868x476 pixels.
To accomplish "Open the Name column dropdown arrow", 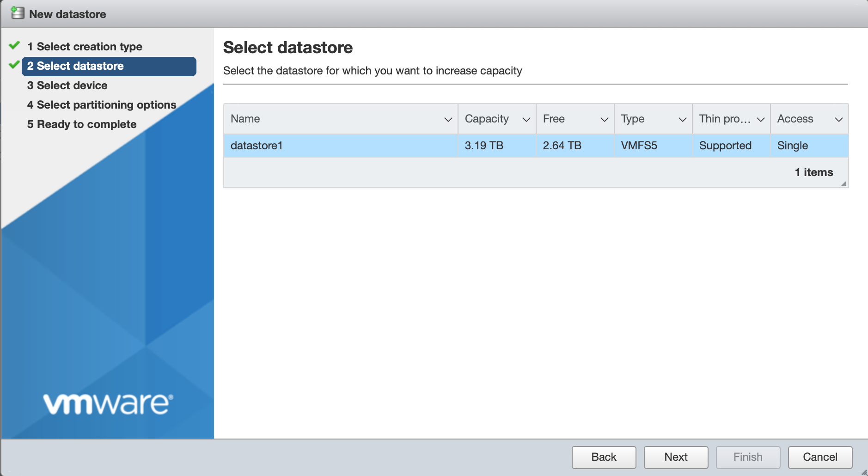I will tap(448, 120).
